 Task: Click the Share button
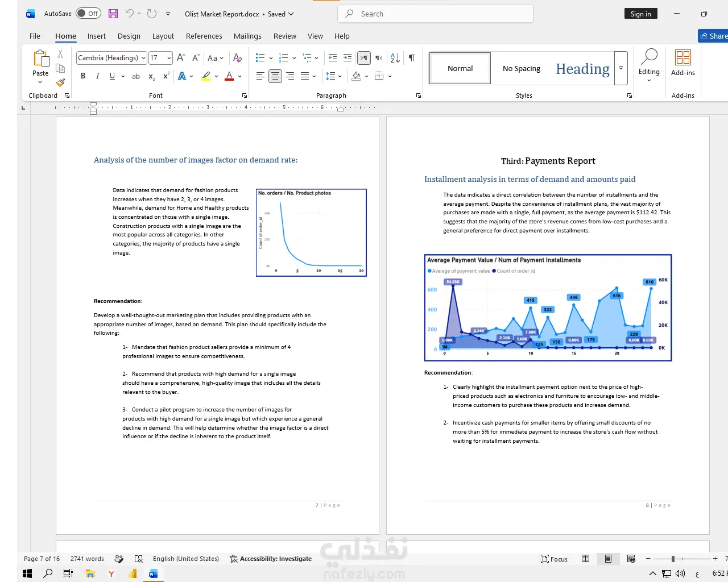[713, 36]
